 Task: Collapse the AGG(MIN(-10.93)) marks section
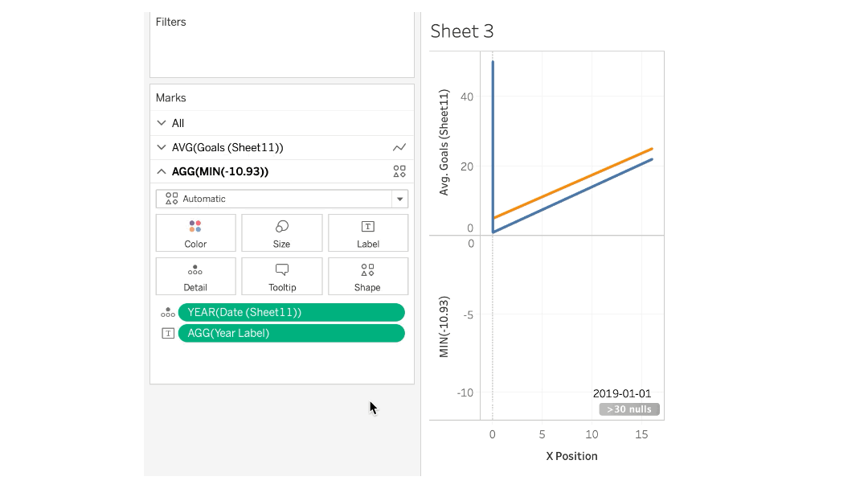[162, 171]
